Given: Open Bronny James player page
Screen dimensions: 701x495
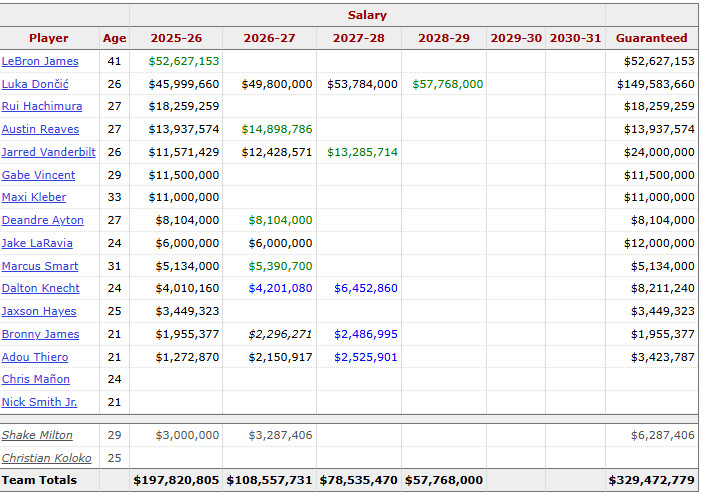Looking at the screenshot, I should point(40,334).
